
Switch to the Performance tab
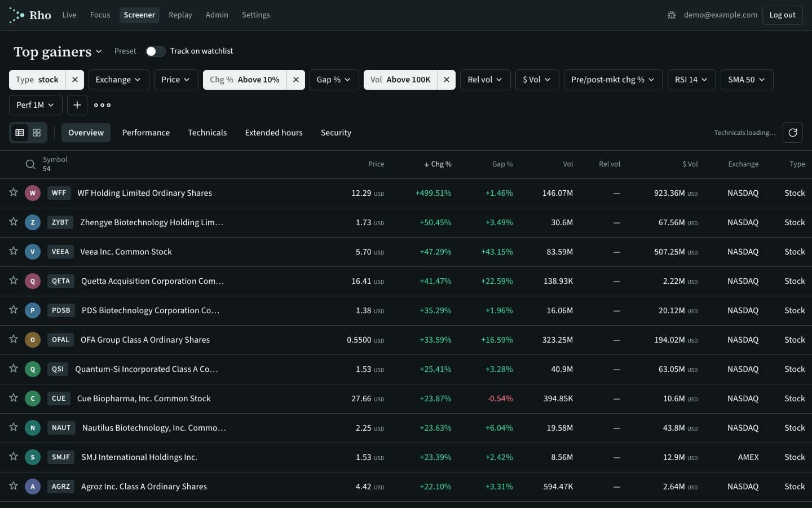coord(146,133)
